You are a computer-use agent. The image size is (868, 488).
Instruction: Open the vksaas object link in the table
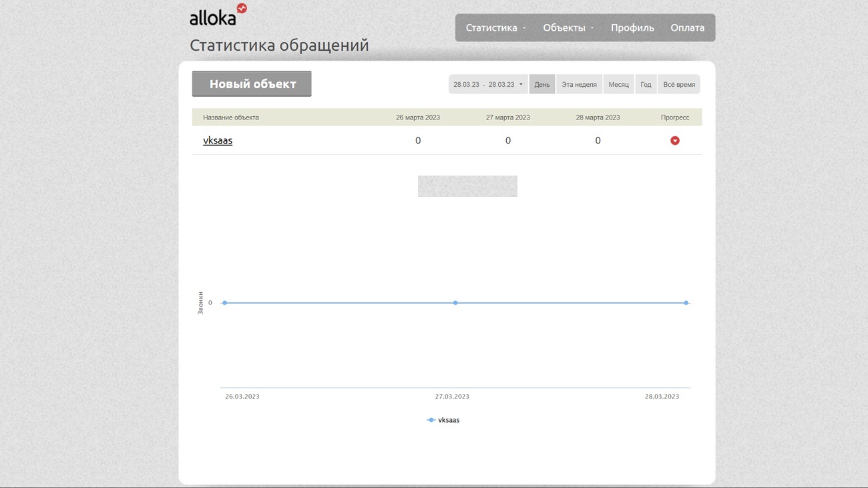point(218,141)
